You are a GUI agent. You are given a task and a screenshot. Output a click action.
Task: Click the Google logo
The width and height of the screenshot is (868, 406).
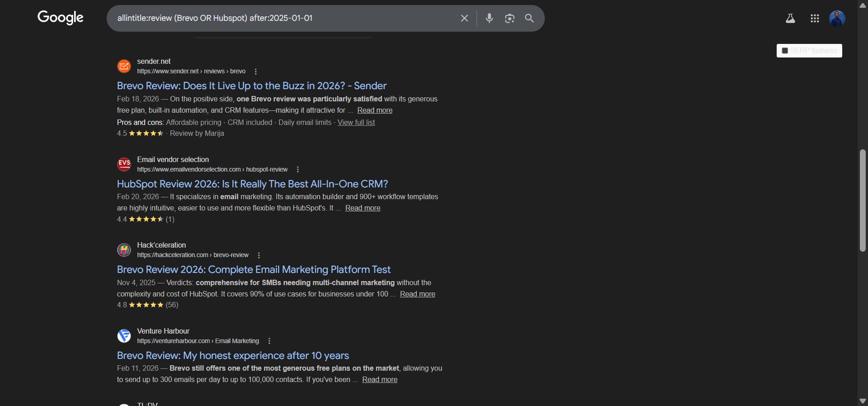(x=61, y=18)
